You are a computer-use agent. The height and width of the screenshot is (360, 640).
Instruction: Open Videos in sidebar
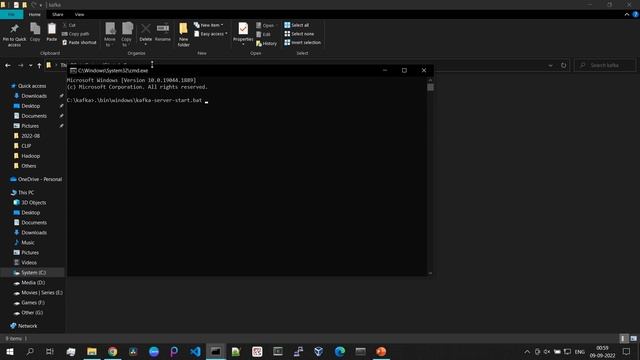tap(29, 262)
